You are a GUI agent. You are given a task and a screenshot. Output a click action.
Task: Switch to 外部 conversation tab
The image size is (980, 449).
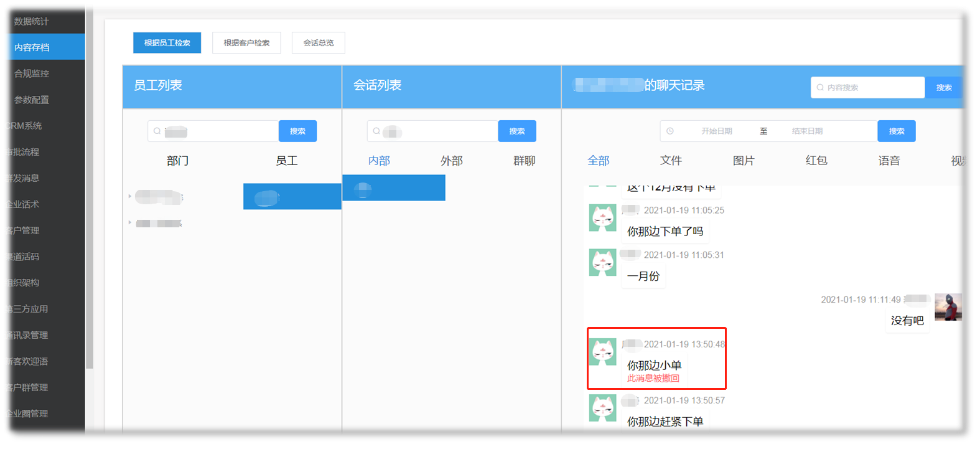452,161
